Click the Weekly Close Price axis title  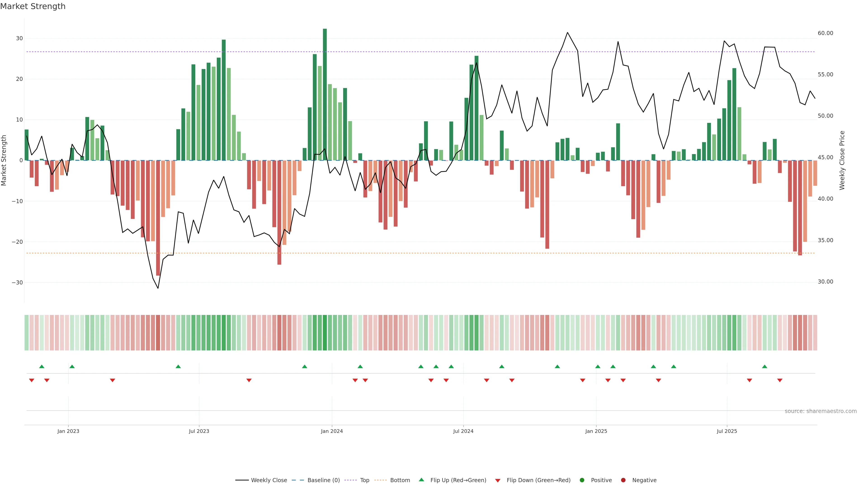click(x=842, y=160)
